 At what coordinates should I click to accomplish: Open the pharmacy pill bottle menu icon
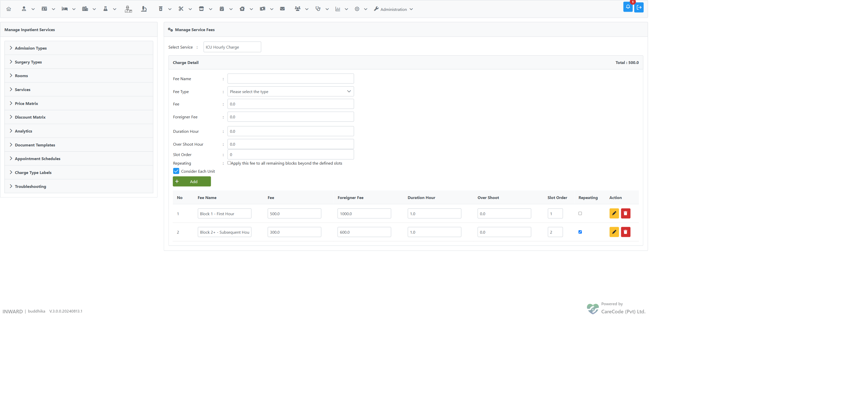pos(161,9)
